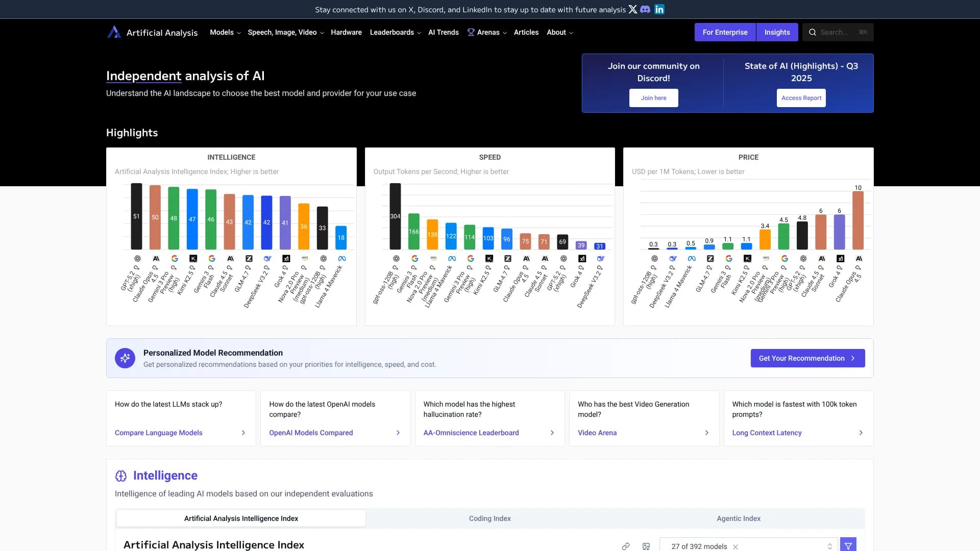Screen dimensions: 980x551
Task: Click the X (Twitter) icon in top banner
Action: point(632,9)
